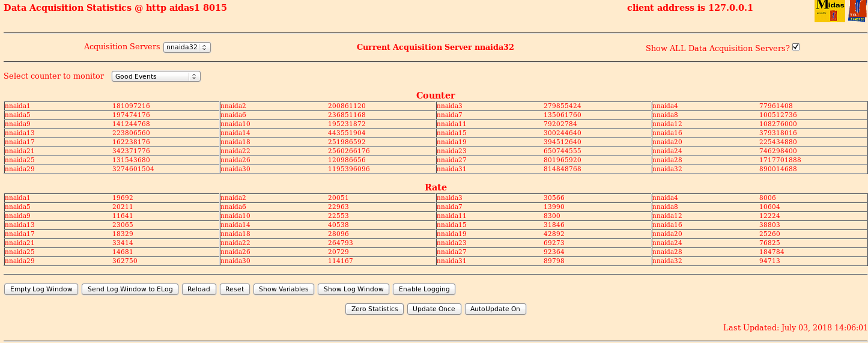Click the Update Once button
This screenshot has width=868, height=343.
pyautogui.click(x=434, y=309)
